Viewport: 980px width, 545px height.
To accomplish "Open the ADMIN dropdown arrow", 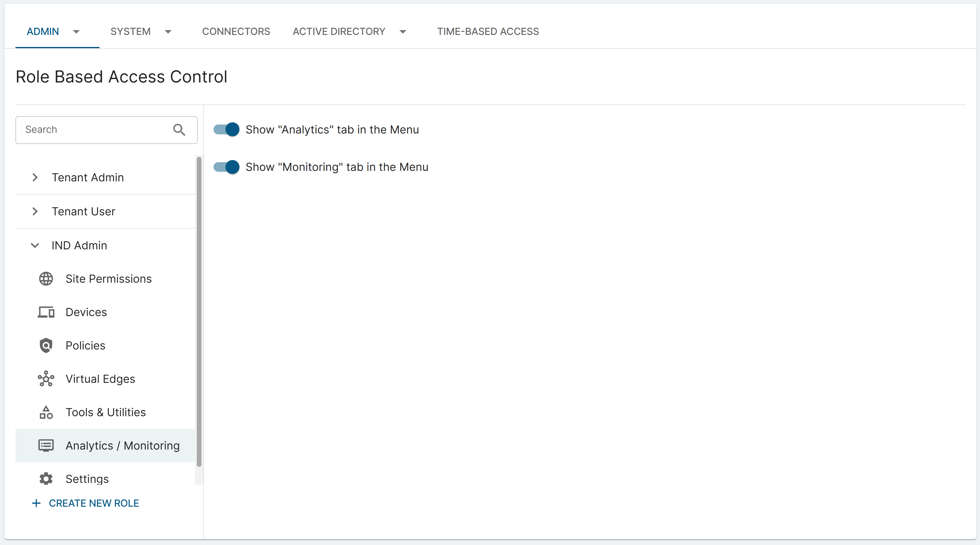I will click(76, 32).
